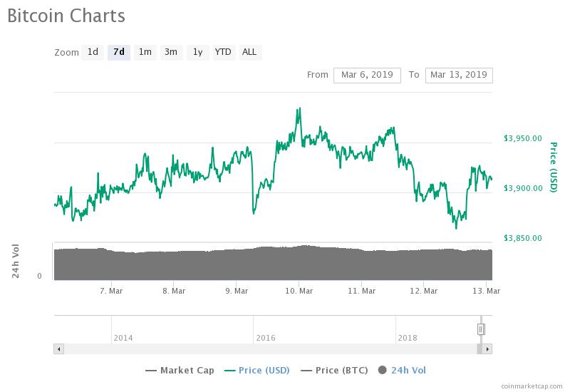Select the 7d zoom range
Screen dimensions: 570x392
(x=118, y=52)
